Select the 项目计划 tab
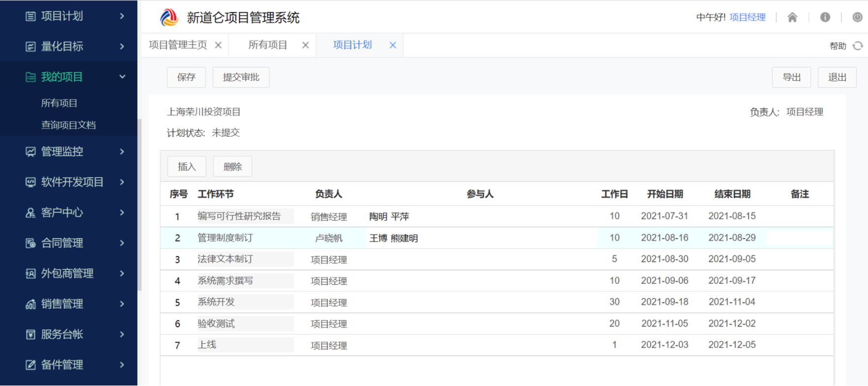This screenshot has width=868, height=386. (353, 45)
